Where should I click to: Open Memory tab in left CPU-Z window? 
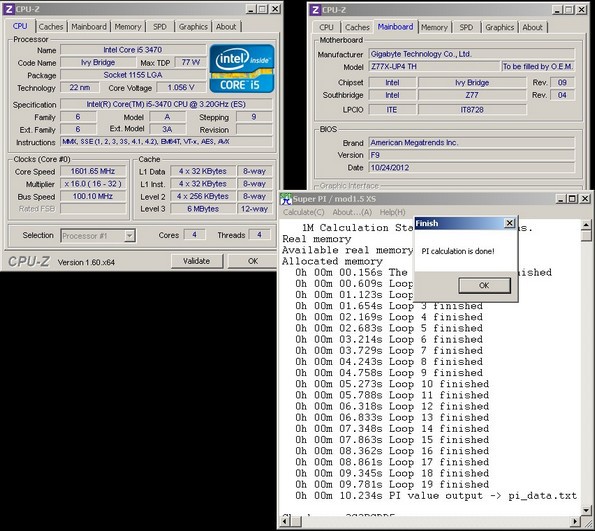pos(128,27)
